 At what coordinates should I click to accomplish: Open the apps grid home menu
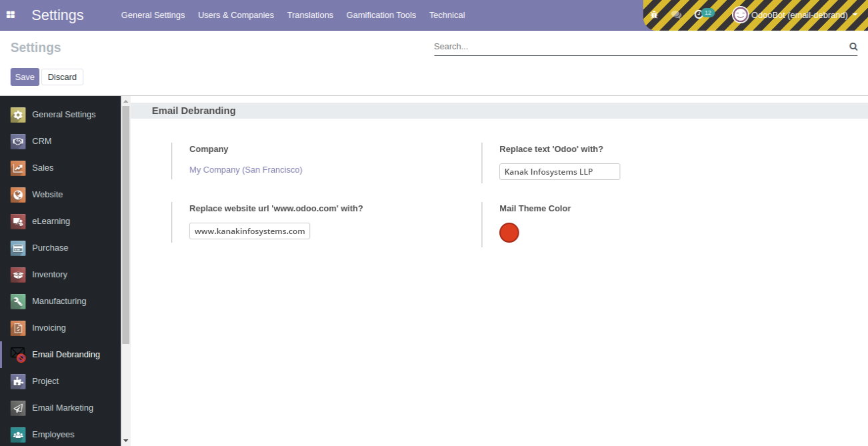coord(11,15)
